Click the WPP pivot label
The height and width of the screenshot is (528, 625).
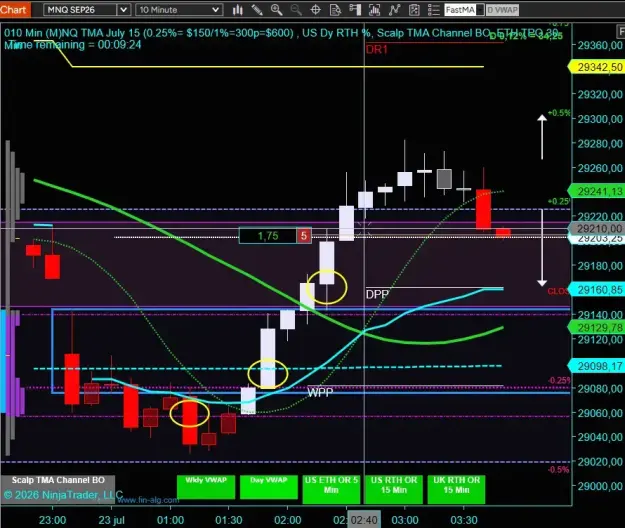320,393
